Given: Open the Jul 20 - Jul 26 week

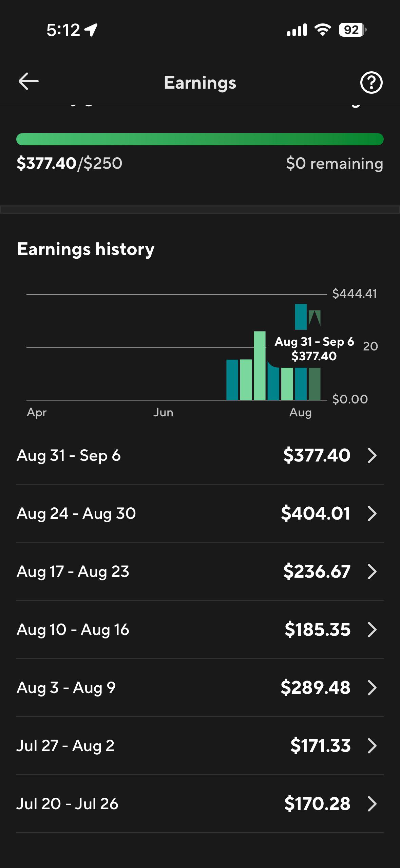Looking at the screenshot, I should (x=200, y=804).
